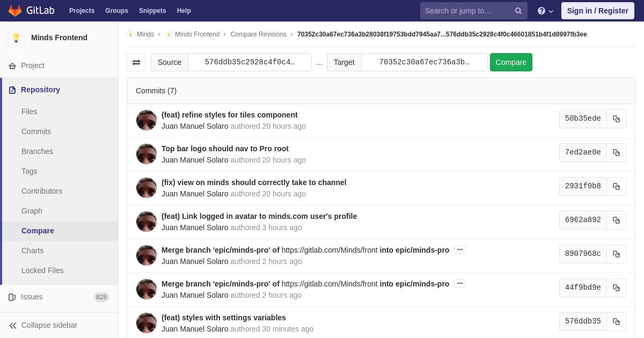Viewport: 644px width, 338px height.
Task: Click the Issues icon in sidebar
Action: 12,297
